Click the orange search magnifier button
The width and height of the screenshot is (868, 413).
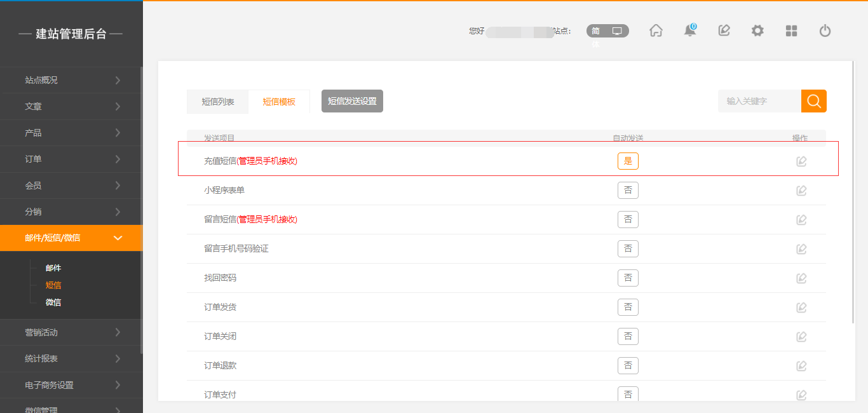click(x=813, y=101)
